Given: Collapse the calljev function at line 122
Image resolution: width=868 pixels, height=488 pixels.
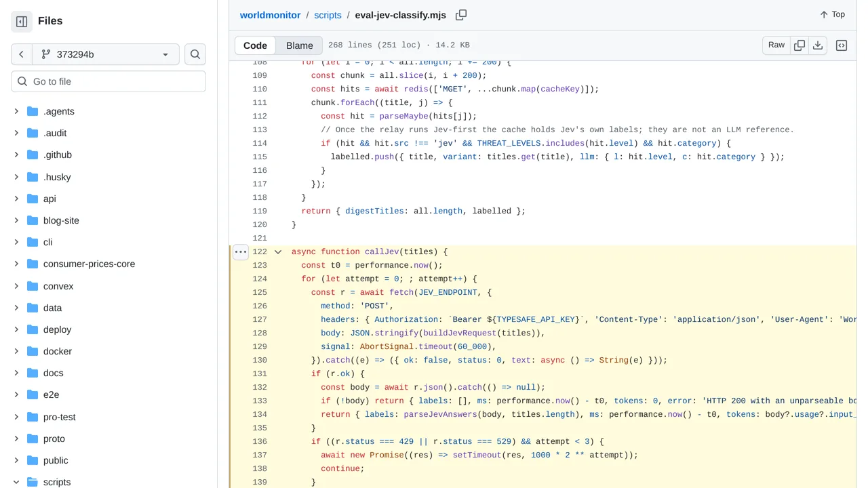Looking at the screenshot, I should pos(278,251).
